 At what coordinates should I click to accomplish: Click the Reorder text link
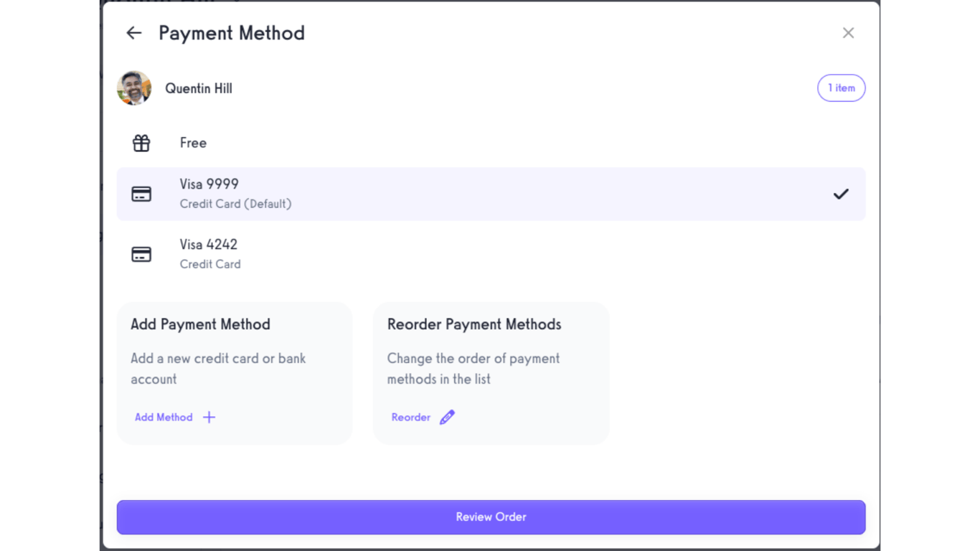(x=410, y=417)
